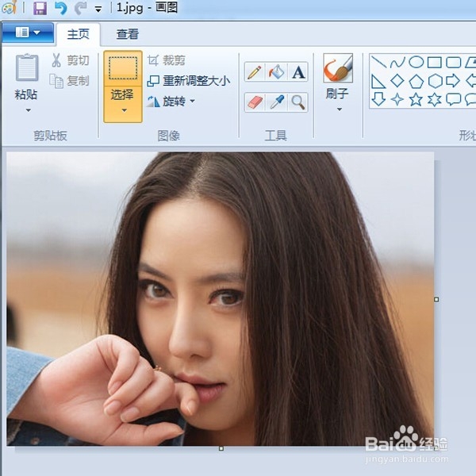The width and height of the screenshot is (476, 476).
Task: Click the 粘贴 clipboard icon
Action: point(27,67)
